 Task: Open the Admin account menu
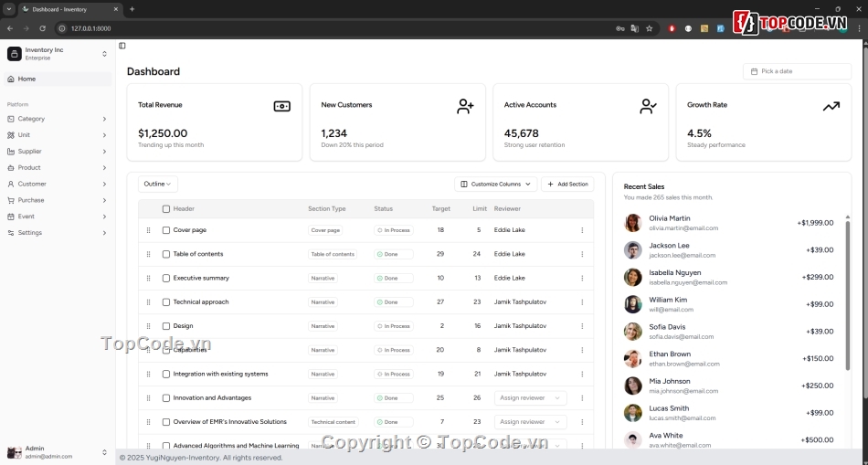click(x=58, y=452)
